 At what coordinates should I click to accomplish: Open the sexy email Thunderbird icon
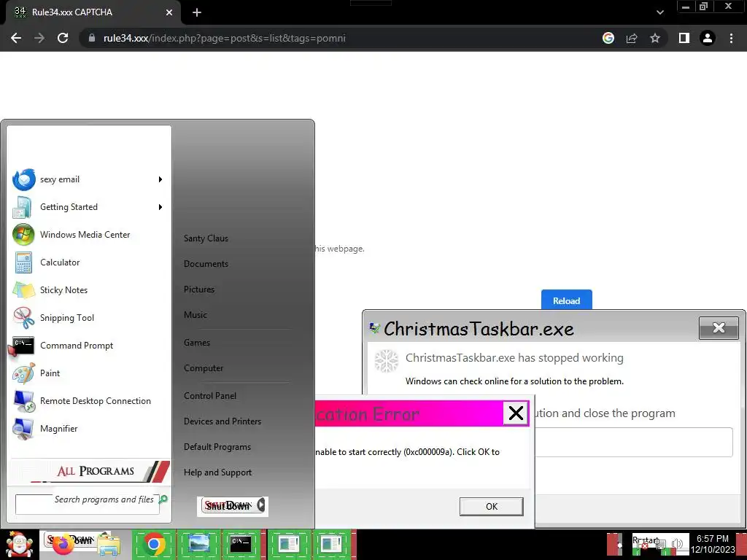pos(24,179)
